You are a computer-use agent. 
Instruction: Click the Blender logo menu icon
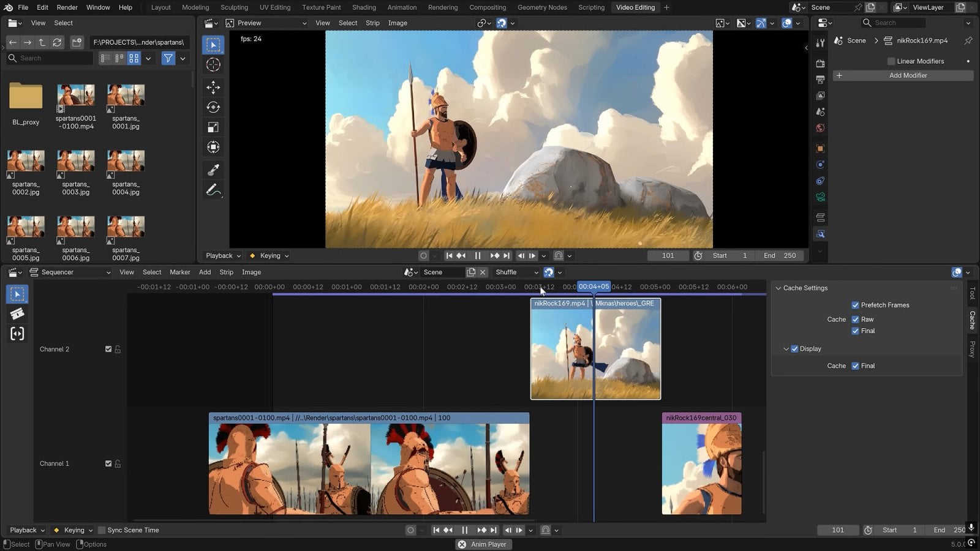pyautogui.click(x=8, y=7)
